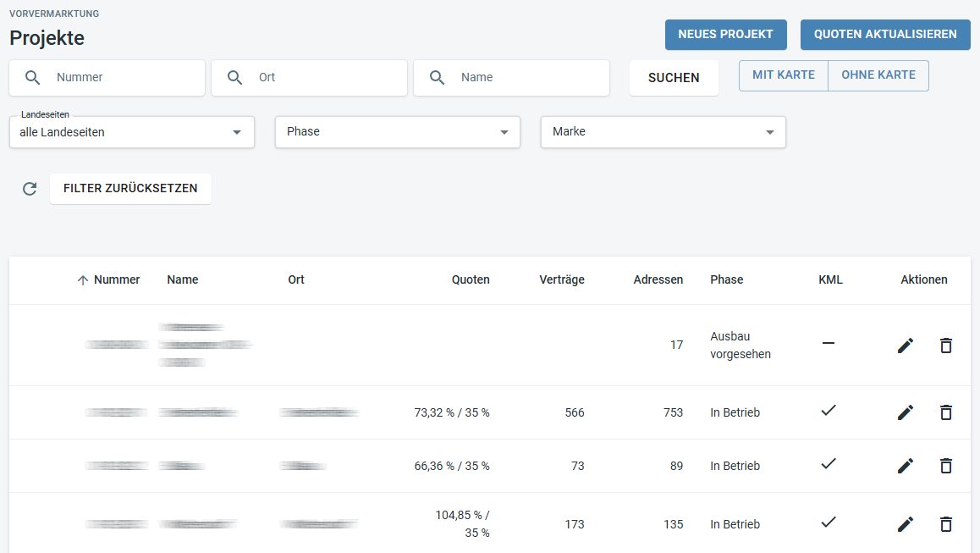The height and width of the screenshot is (553, 980).
Task: Click In Betrieb in the 89 Adressen row
Action: [x=735, y=466]
